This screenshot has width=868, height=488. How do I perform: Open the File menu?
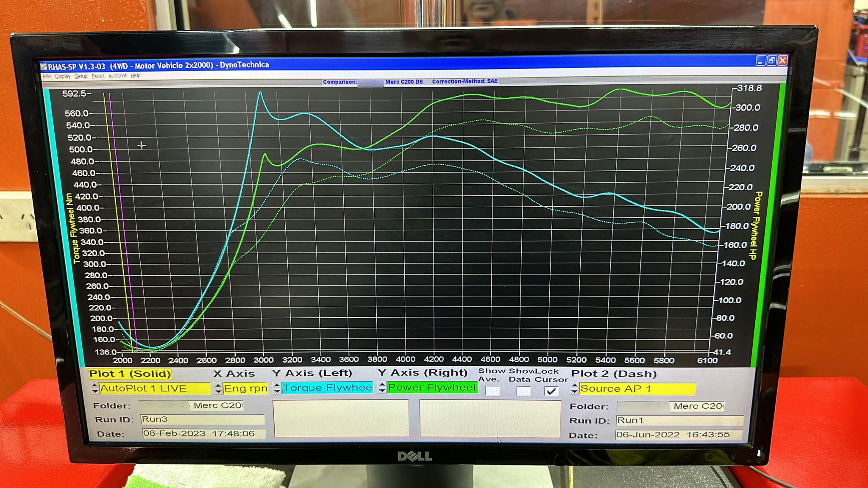coord(47,76)
